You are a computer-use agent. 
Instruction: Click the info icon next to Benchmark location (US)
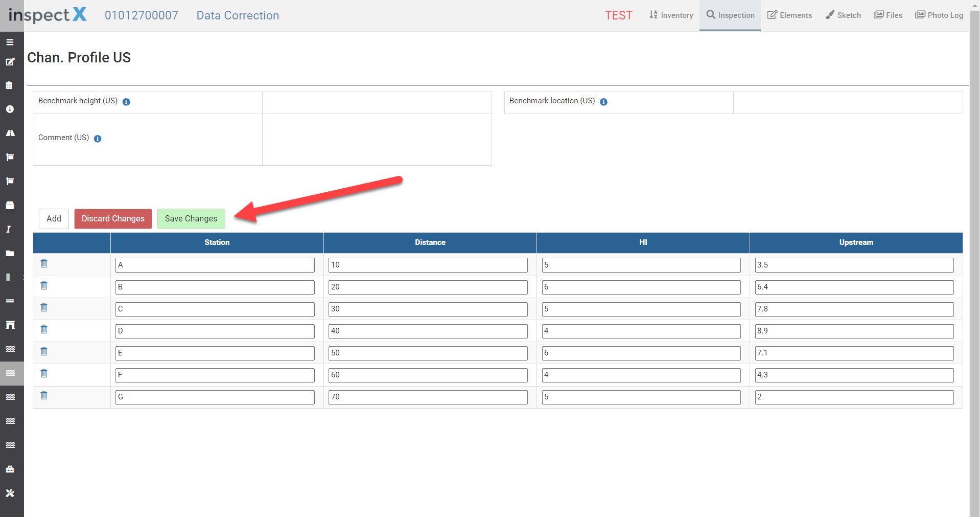603,102
